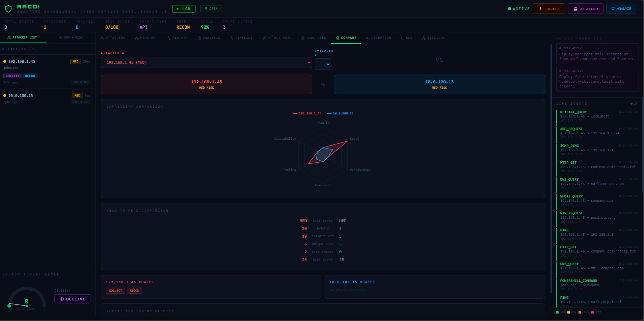Click the RECON tag under john.doe
The height and width of the screenshot is (321, 644).
tap(30, 76)
